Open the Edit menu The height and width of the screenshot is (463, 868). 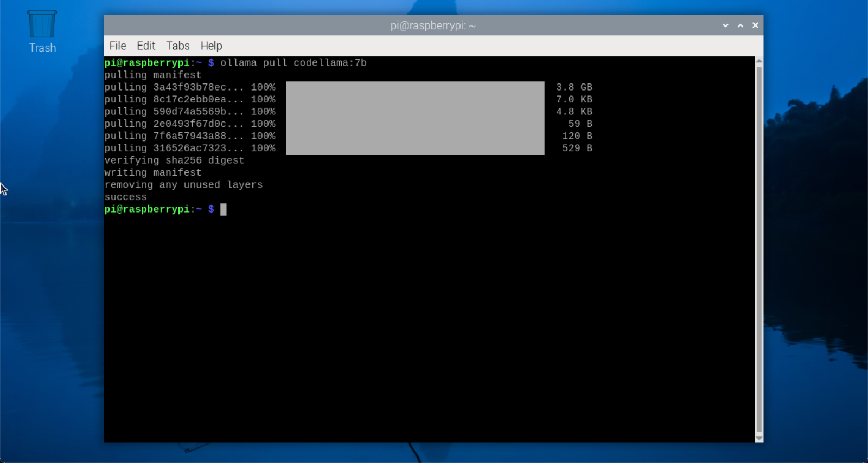pyautogui.click(x=145, y=46)
